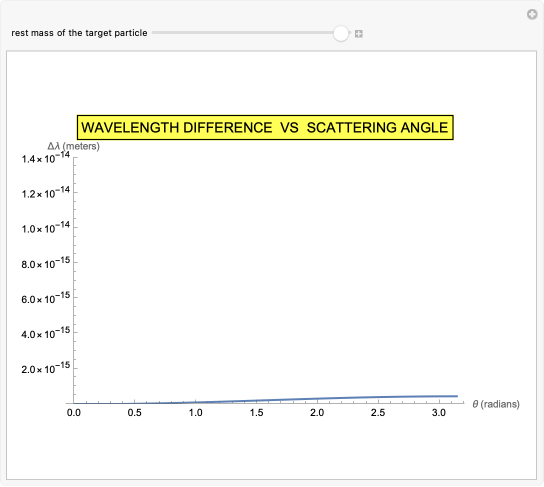Click the 0.0 tick label on x-axis
The image size is (544, 487).
click(x=74, y=413)
